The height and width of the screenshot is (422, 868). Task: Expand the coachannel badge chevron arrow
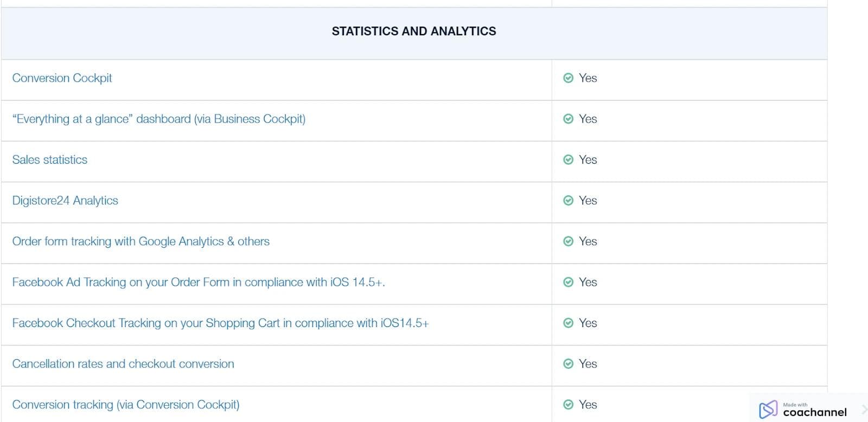864,410
